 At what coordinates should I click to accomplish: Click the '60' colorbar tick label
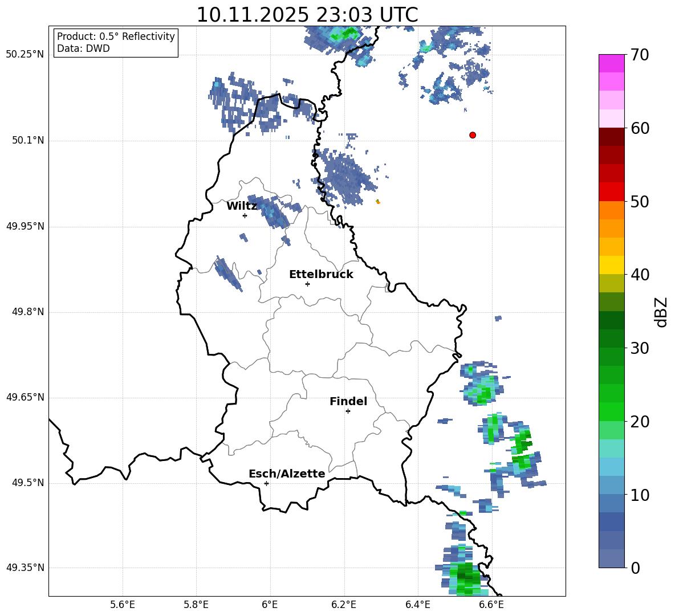[640, 128]
